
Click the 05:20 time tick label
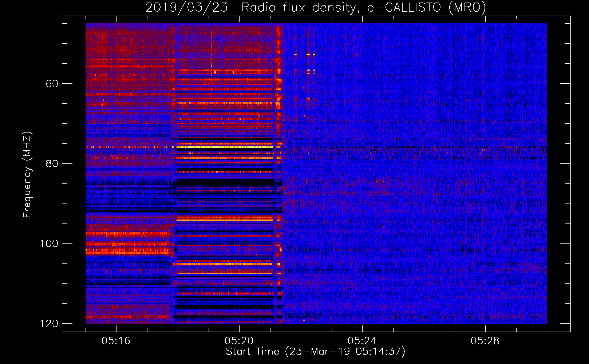(239, 341)
